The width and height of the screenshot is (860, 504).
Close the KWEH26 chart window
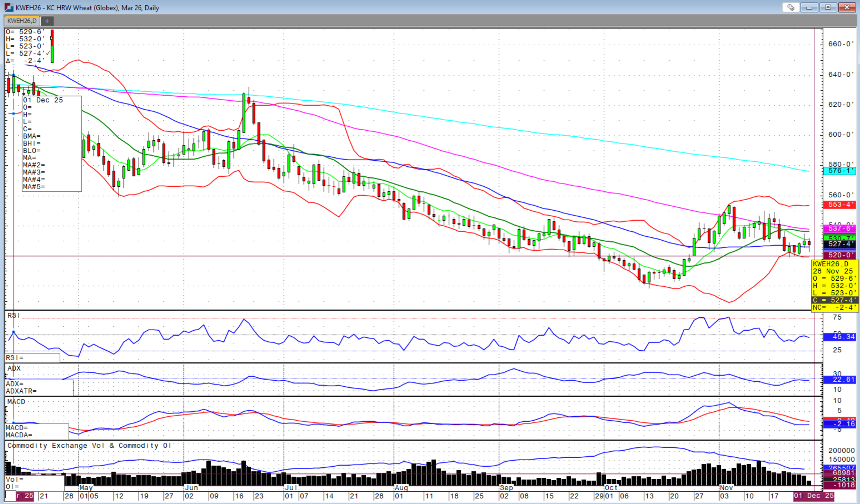click(x=847, y=7)
